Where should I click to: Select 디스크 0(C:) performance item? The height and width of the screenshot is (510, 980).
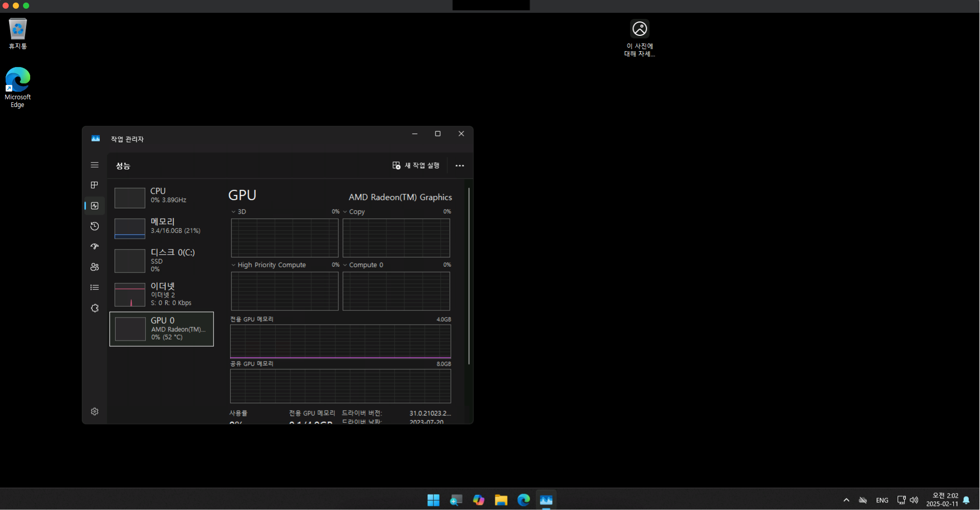(162, 260)
